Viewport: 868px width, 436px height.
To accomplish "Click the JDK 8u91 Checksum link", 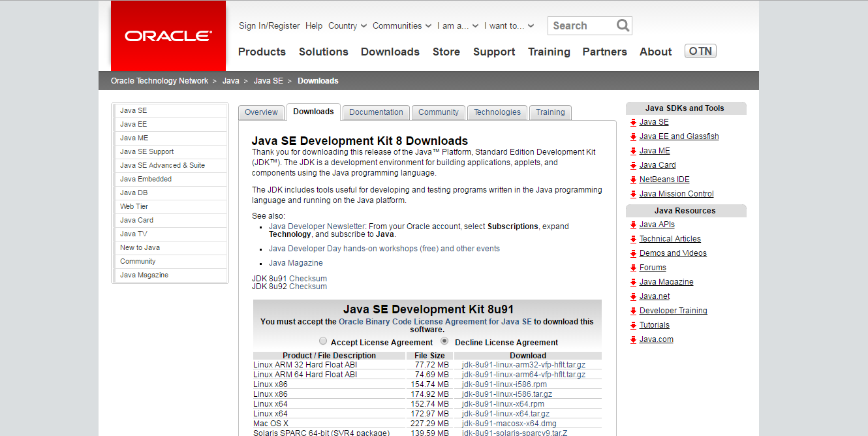I will pyautogui.click(x=308, y=279).
